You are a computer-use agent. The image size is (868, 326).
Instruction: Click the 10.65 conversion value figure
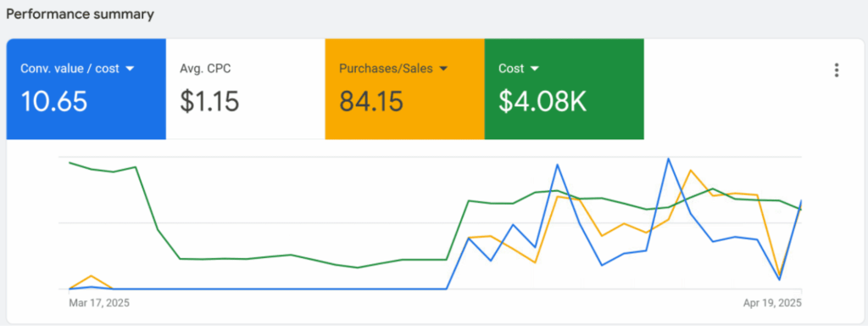(x=54, y=102)
